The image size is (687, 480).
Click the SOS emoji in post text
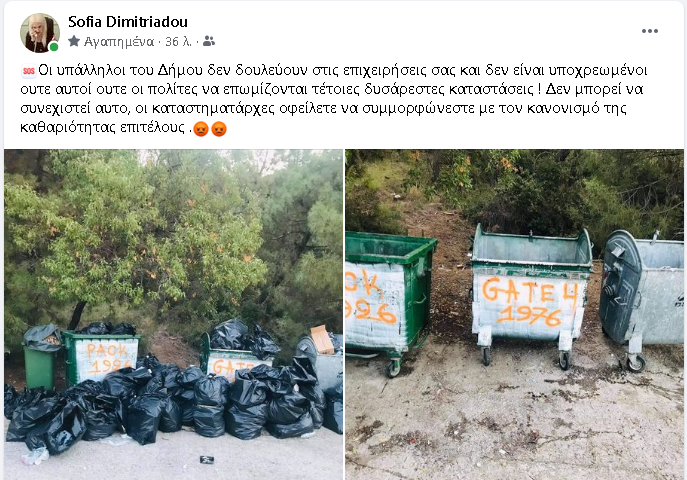coord(28,71)
